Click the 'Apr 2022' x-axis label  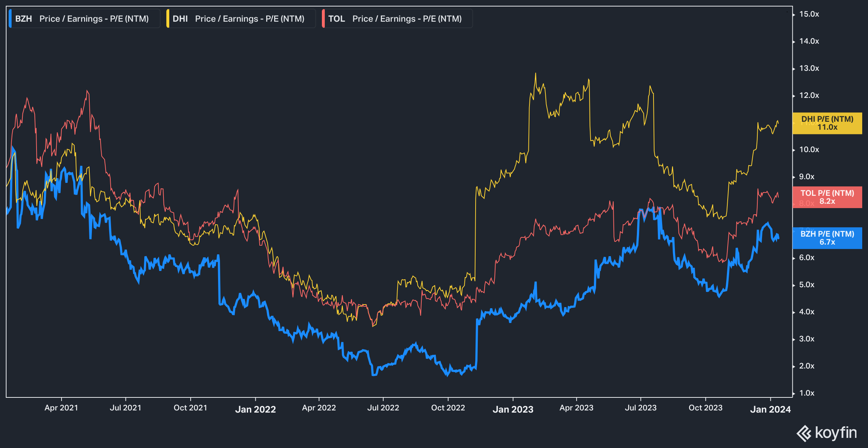point(319,408)
